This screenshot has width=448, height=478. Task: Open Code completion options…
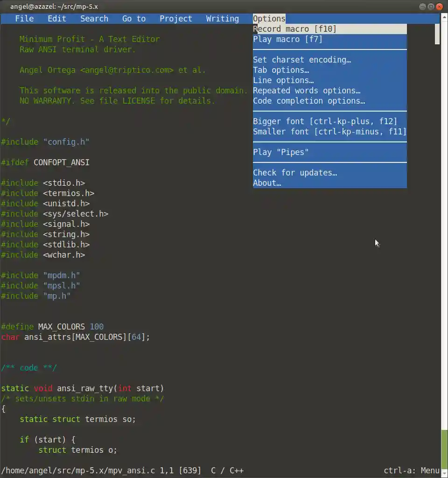(x=330, y=101)
